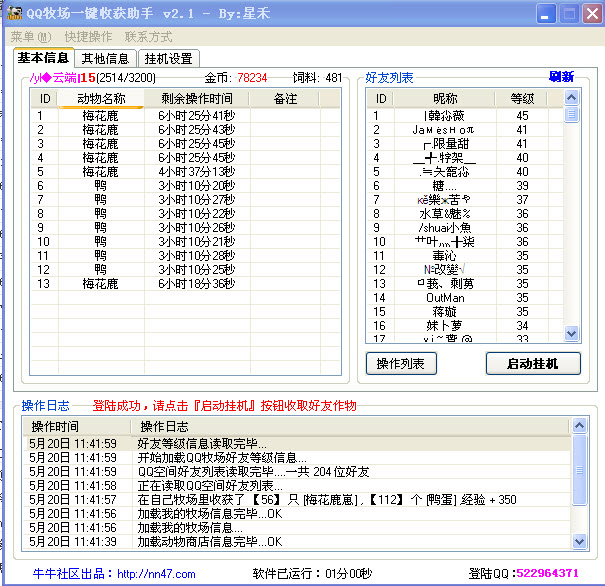Click the 昵称 column header
This screenshot has height=586, width=605.
[445, 99]
